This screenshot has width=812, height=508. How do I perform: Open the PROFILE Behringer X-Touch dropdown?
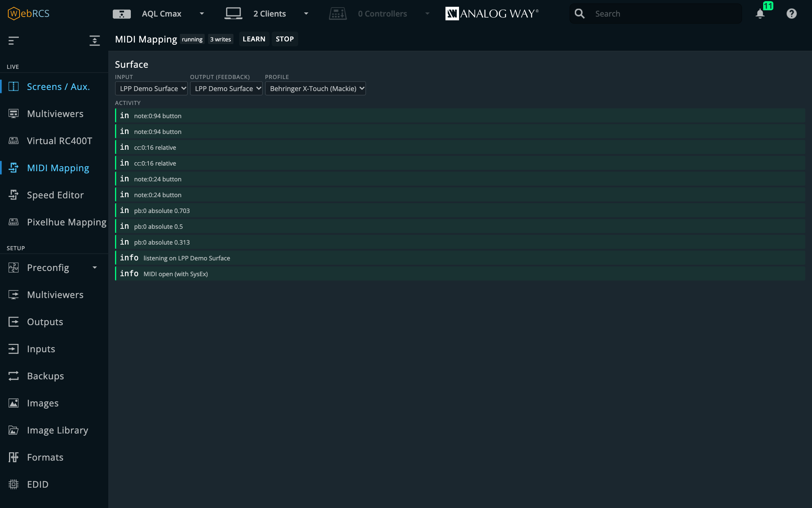coord(315,88)
